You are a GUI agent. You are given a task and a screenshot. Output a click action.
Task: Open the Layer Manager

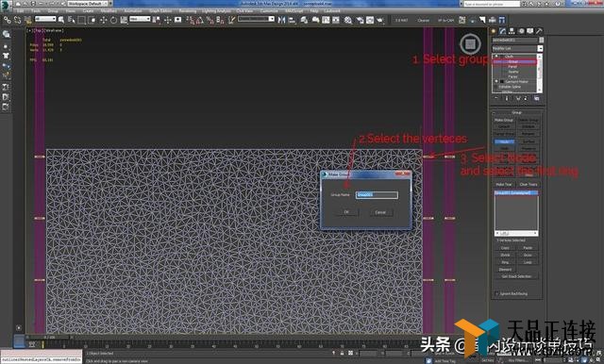point(304,20)
